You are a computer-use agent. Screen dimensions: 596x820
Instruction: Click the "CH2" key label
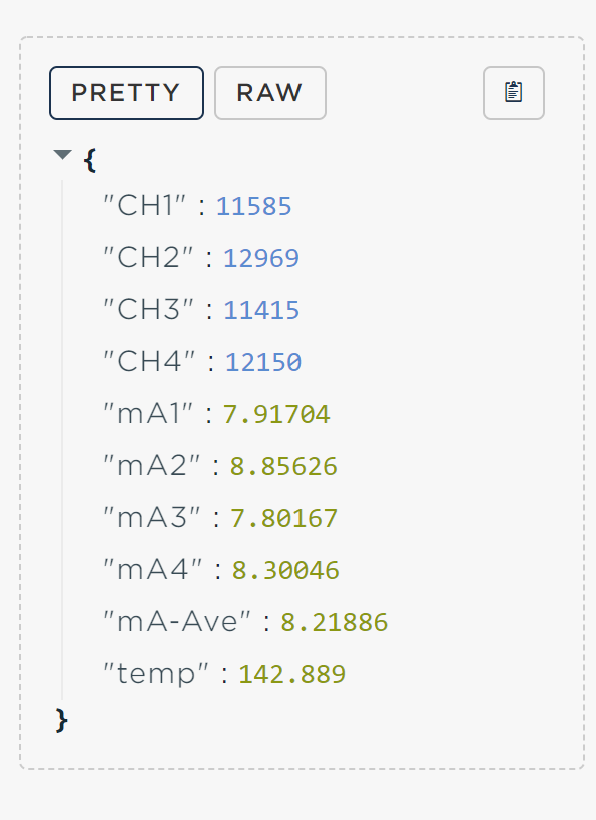point(148,257)
